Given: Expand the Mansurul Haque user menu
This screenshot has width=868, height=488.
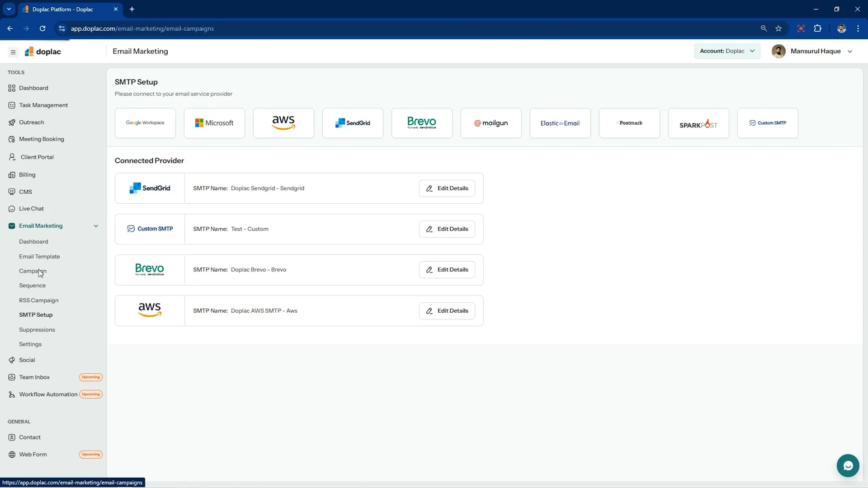Looking at the screenshot, I should [850, 52].
